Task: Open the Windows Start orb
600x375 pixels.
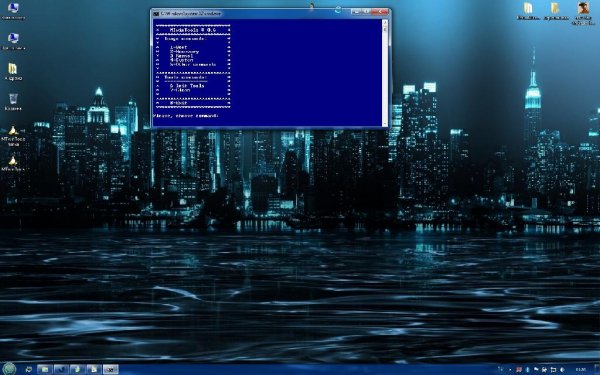Action: tap(9, 369)
